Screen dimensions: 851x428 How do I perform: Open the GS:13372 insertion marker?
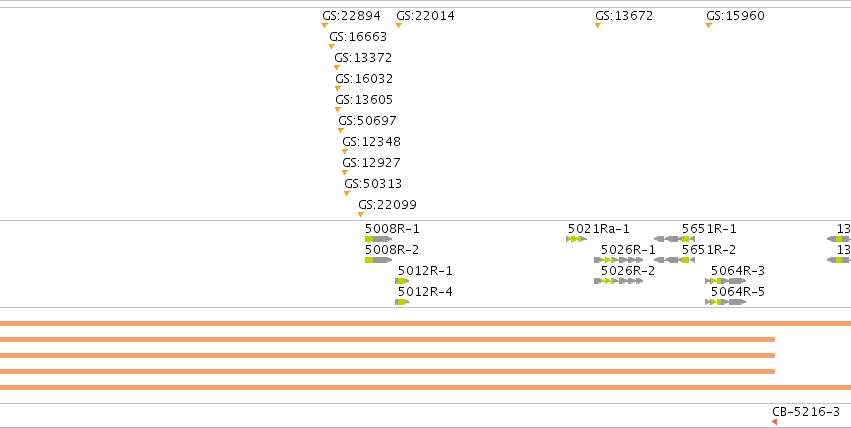click(336, 68)
